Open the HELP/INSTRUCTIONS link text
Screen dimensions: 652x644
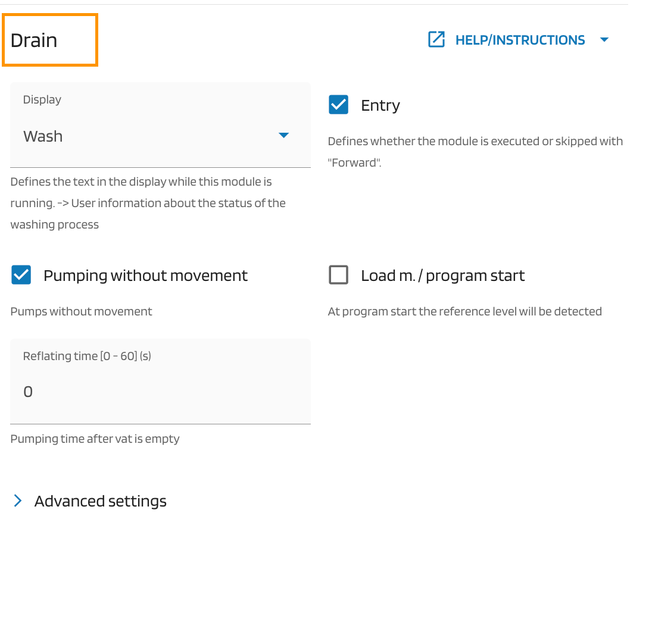520,40
